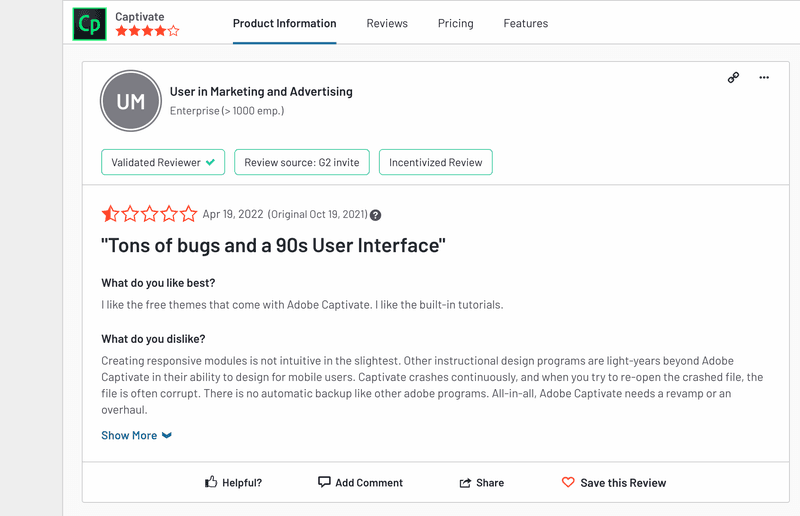Open the Pricing tab
The width and height of the screenshot is (800, 516).
[x=456, y=23]
